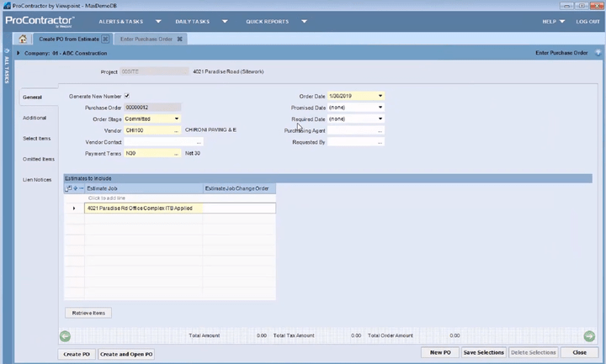Click the help icon beside Enter Purchase Order
Screen dimensions: 606x364
(596, 53)
